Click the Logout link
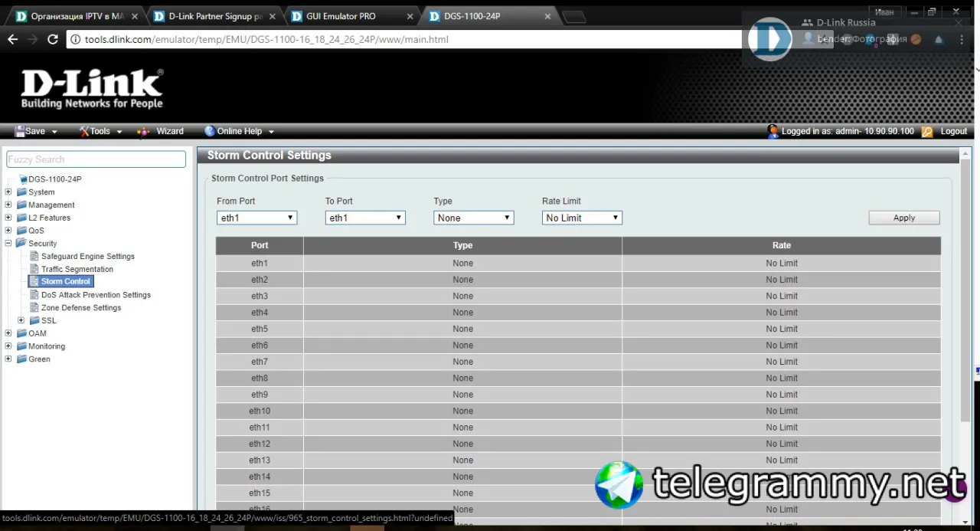 954,131
